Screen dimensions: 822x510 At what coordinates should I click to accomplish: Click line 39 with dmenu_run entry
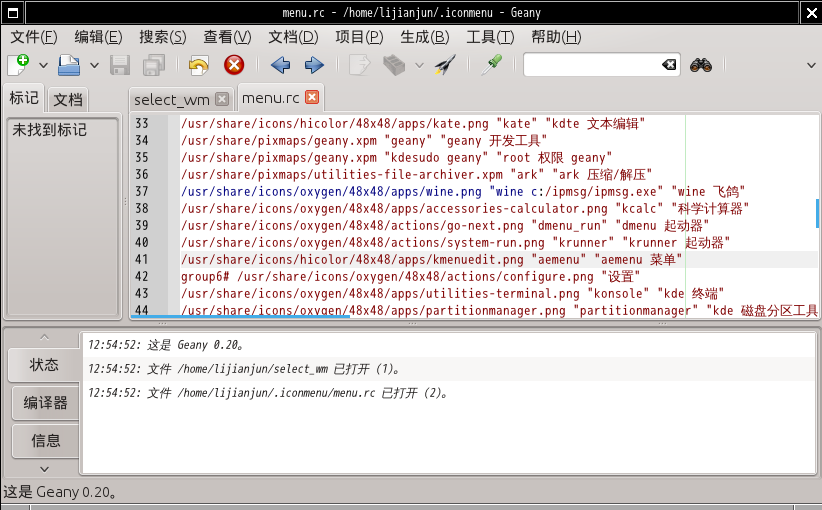(x=445, y=225)
